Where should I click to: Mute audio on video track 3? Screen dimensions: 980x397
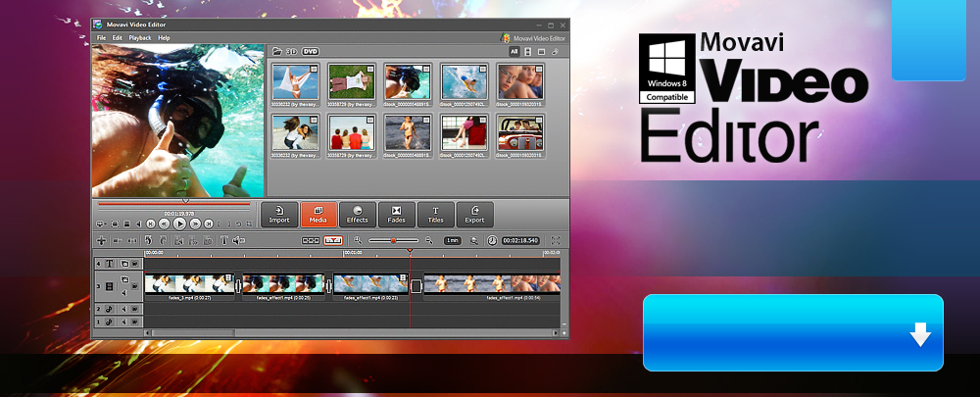click(124, 292)
